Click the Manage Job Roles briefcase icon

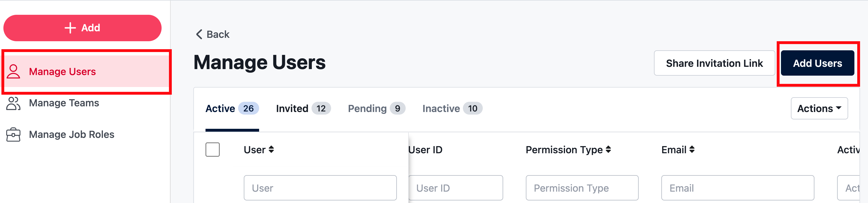[14, 134]
